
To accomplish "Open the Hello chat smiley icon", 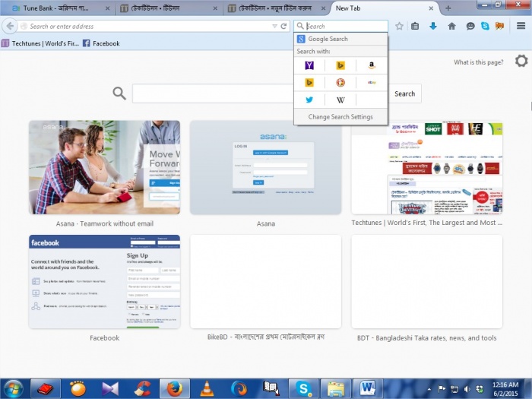I will [x=470, y=26].
